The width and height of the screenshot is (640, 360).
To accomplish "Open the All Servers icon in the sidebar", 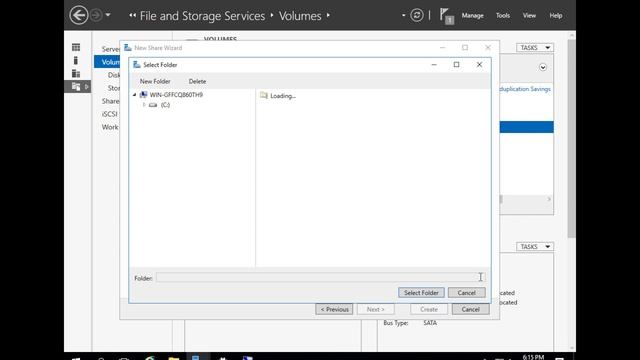I will click(x=76, y=73).
